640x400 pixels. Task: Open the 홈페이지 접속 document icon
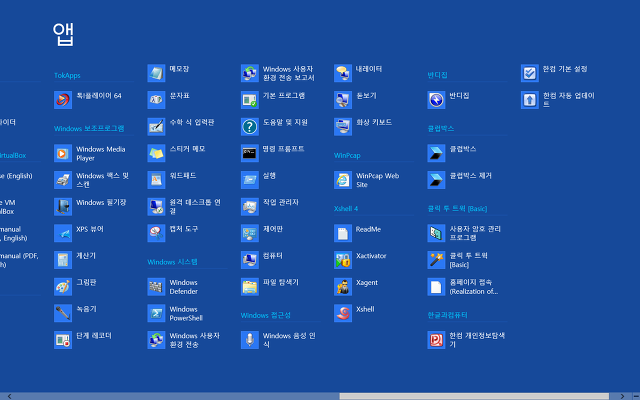pos(436,287)
